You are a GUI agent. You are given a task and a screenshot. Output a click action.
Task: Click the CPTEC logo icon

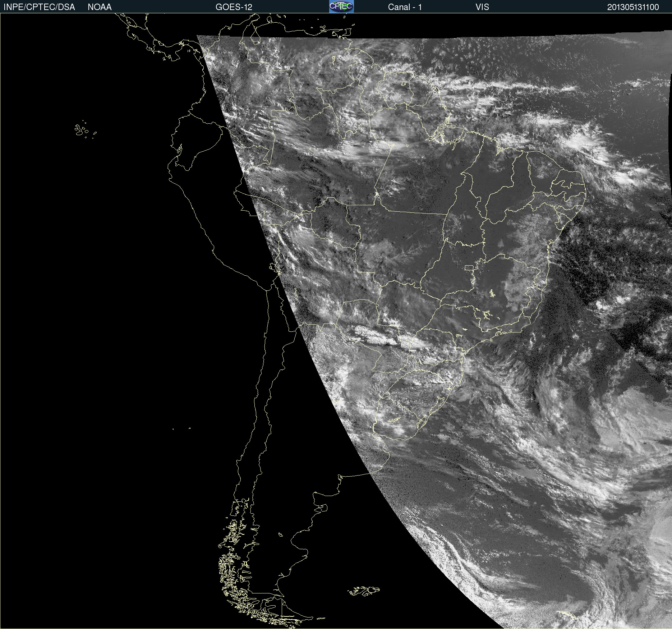(341, 6)
